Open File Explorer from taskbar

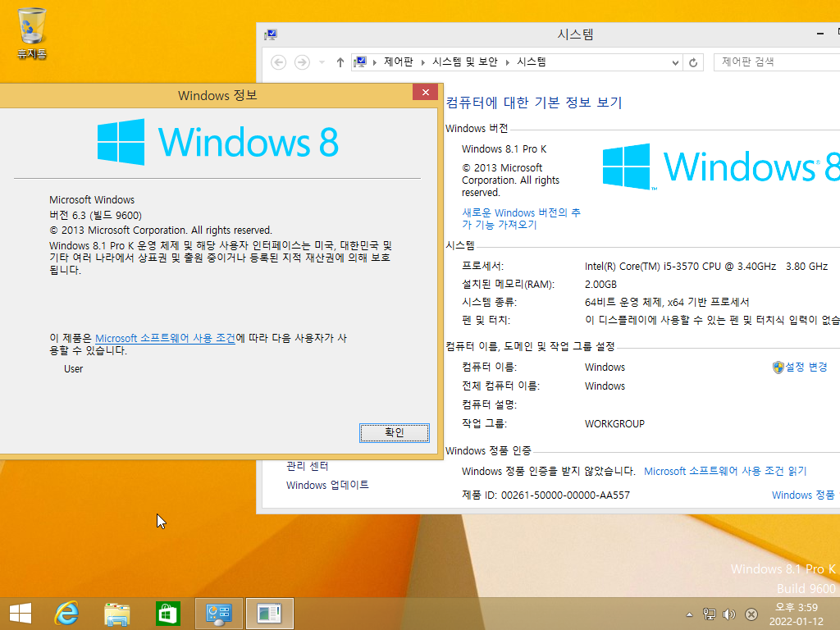(116, 614)
